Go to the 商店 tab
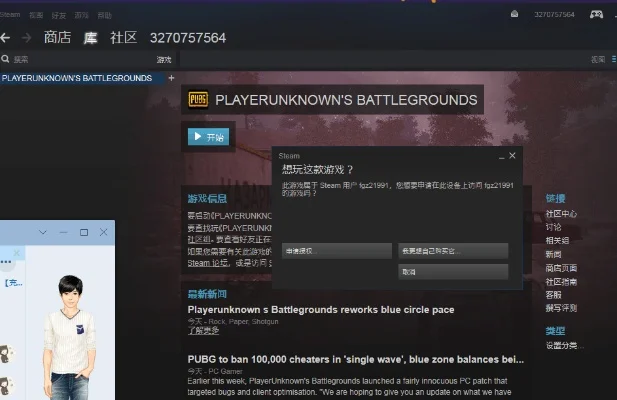 click(57, 38)
